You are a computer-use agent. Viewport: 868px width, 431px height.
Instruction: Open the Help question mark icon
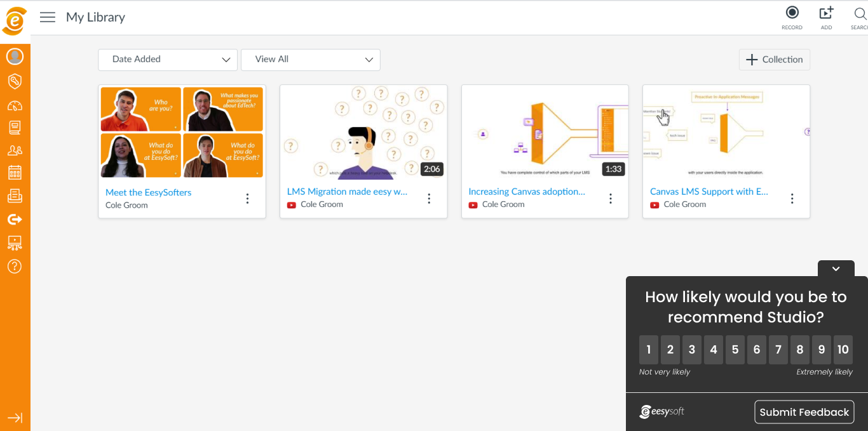tap(15, 266)
